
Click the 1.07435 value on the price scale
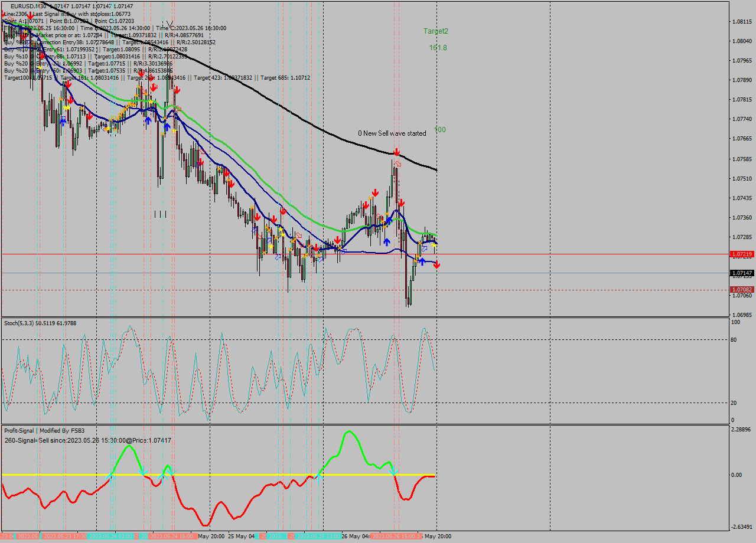[x=742, y=198]
